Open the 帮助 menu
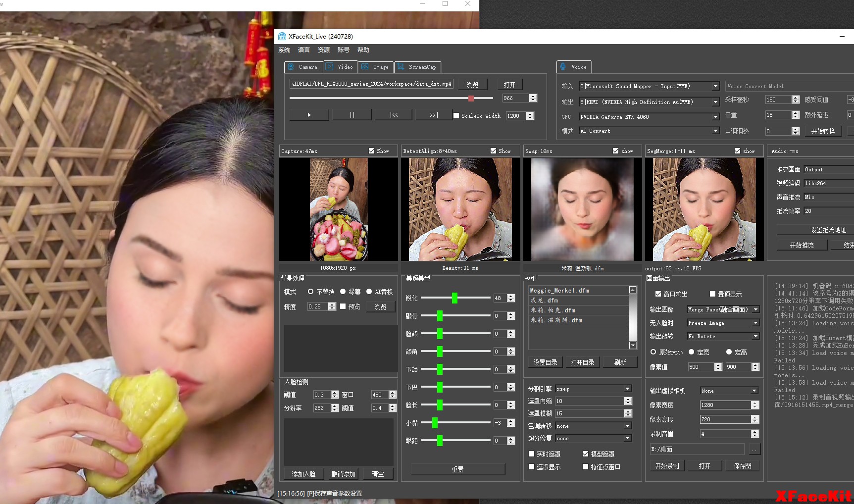854x504 pixels. tap(363, 50)
